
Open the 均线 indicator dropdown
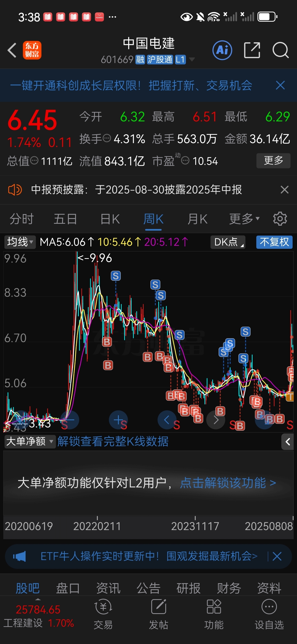(20, 242)
